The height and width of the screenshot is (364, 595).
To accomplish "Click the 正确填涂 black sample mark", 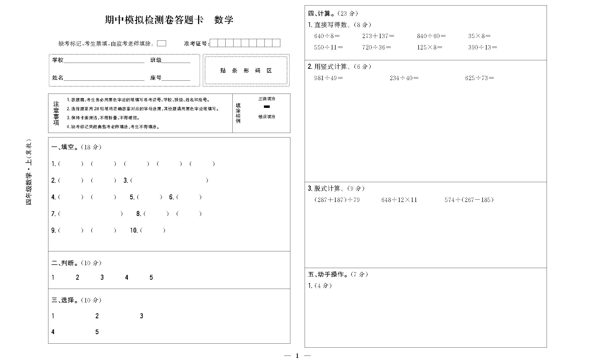I will [267, 107].
